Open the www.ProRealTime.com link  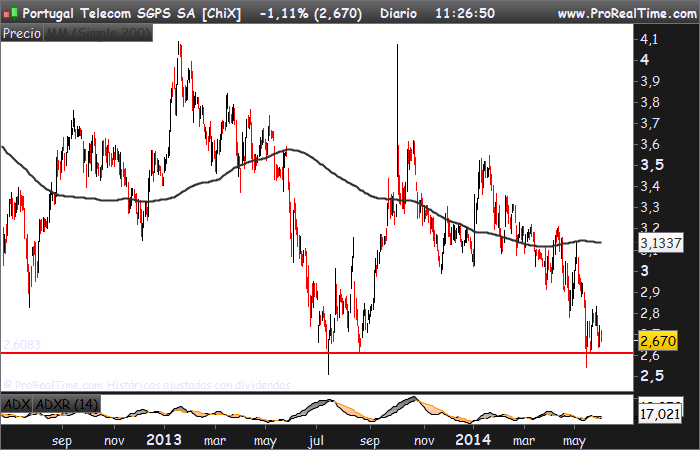[x=627, y=13]
